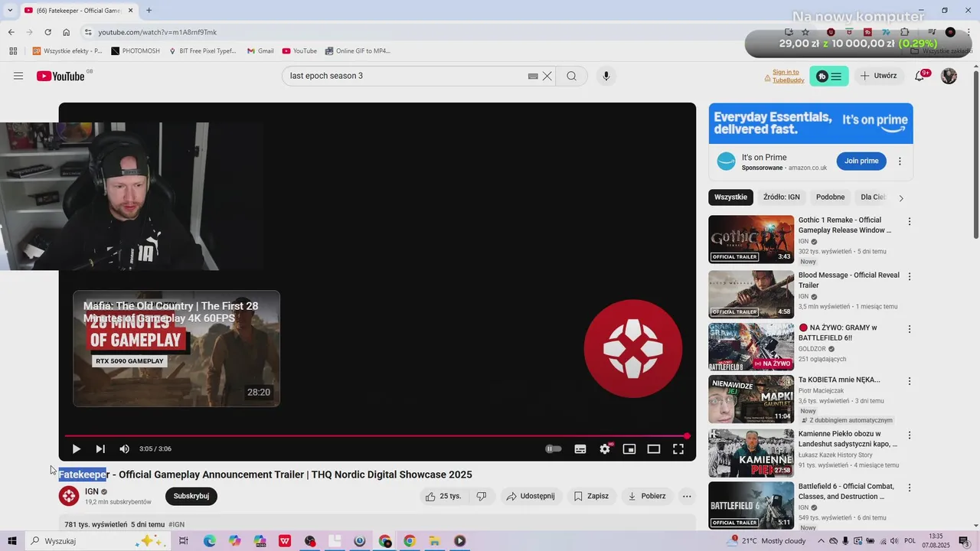The image size is (980, 551).
Task: Mute the video with the speaker icon
Action: click(x=124, y=449)
